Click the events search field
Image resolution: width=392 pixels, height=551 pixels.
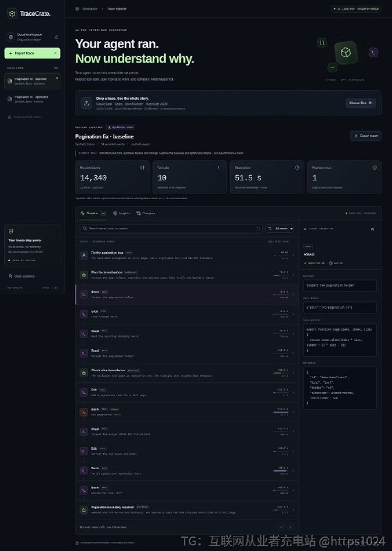171,229
